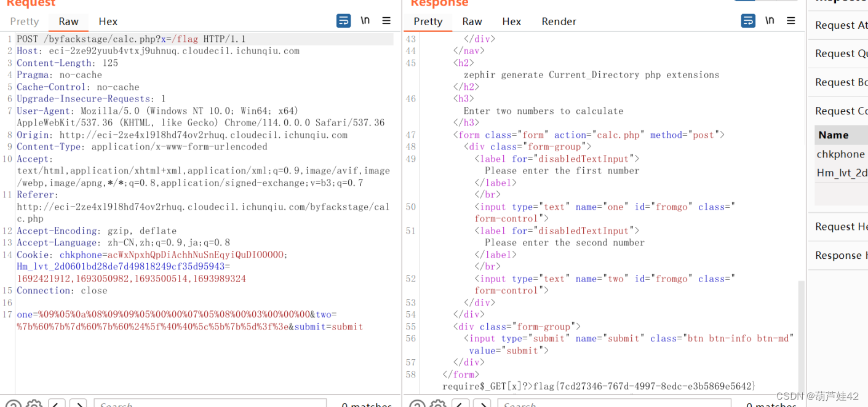This screenshot has height=407, width=868.
Task: Click the Accept-Language header line
Action: (x=124, y=243)
